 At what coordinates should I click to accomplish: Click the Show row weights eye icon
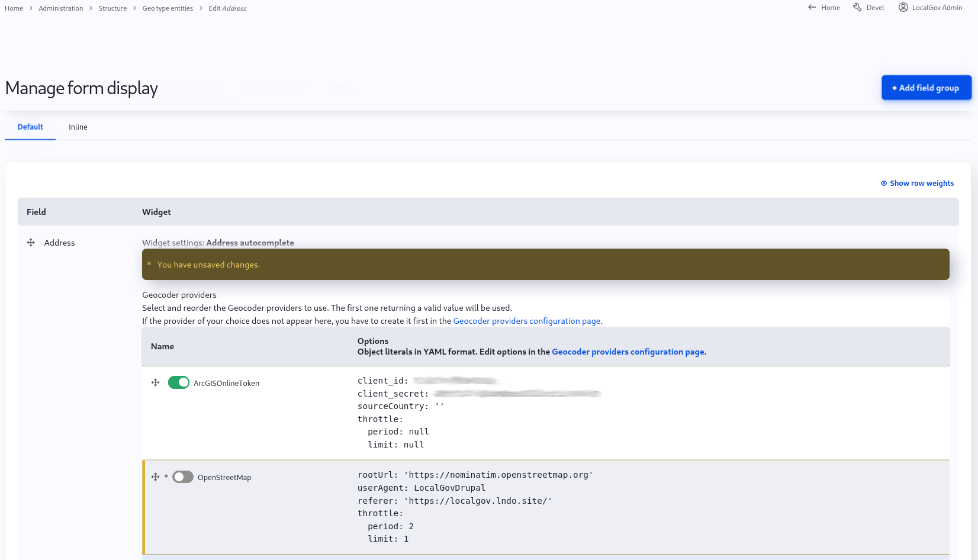click(883, 183)
